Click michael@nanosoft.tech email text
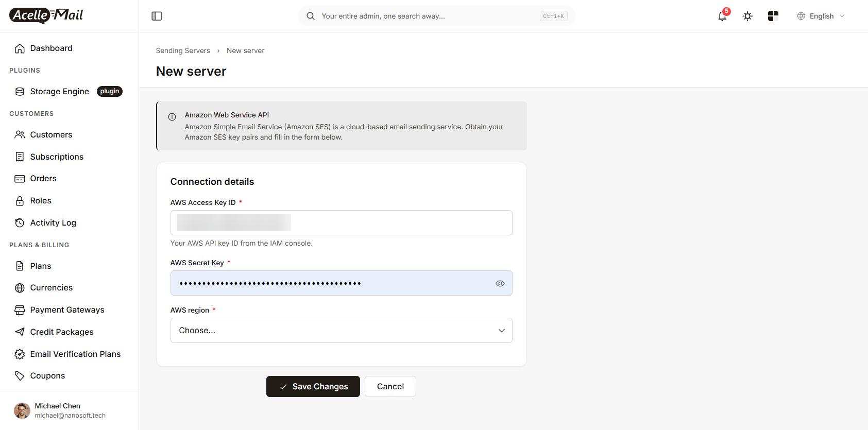868x430 pixels. tap(70, 416)
